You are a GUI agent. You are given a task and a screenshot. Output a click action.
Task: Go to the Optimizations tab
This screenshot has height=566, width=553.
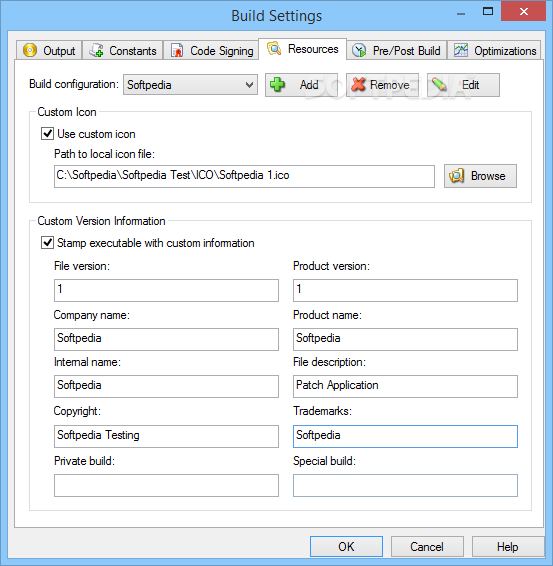click(x=494, y=50)
